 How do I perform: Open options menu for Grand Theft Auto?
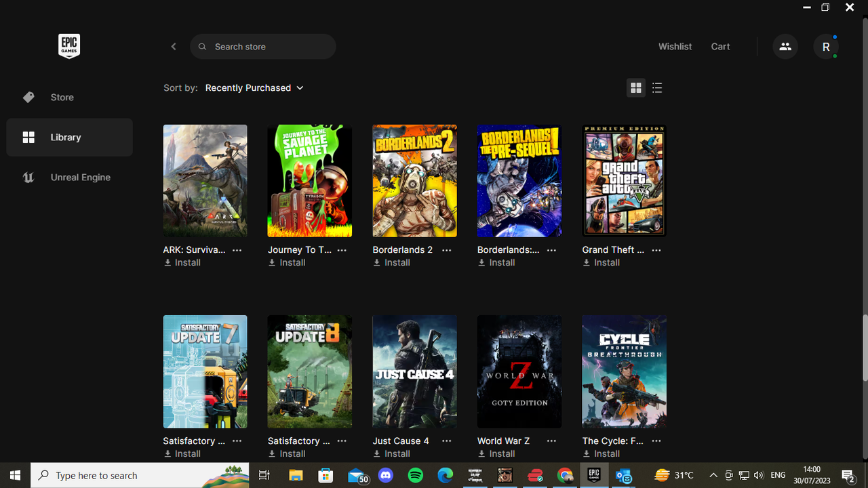656,250
